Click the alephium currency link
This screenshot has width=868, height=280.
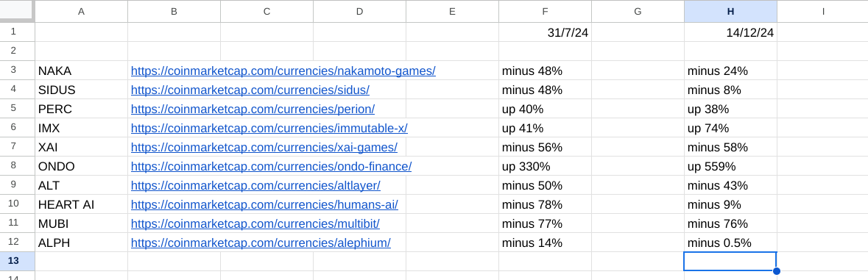tap(261, 243)
